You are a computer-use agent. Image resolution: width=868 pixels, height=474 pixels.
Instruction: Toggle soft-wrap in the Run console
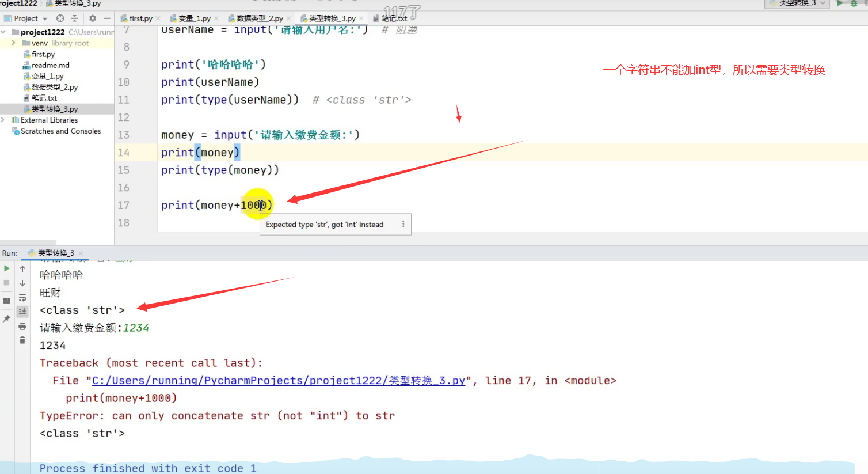pyautogui.click(x=22, y=298)
